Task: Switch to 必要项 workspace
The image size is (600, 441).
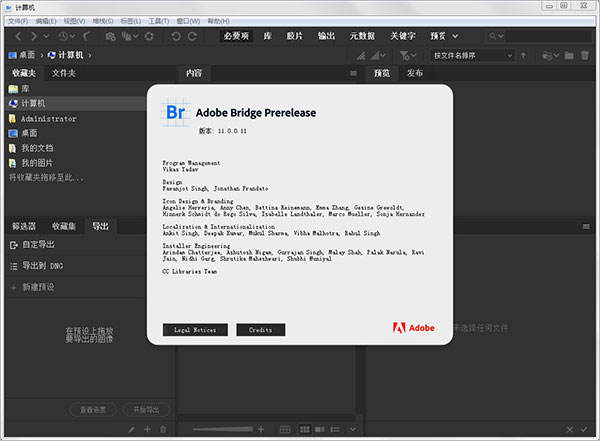Action: (236, 36)
